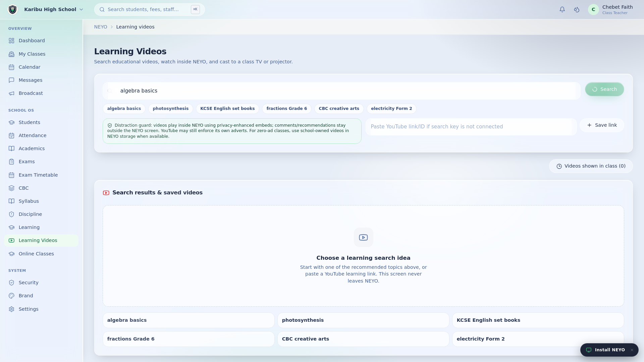Open the Broadcast menu entry
The image size is (644, 362).
click(41, 93)
